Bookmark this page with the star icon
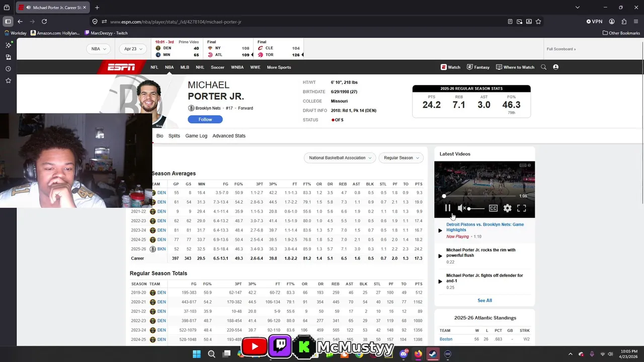 point(538,22)
